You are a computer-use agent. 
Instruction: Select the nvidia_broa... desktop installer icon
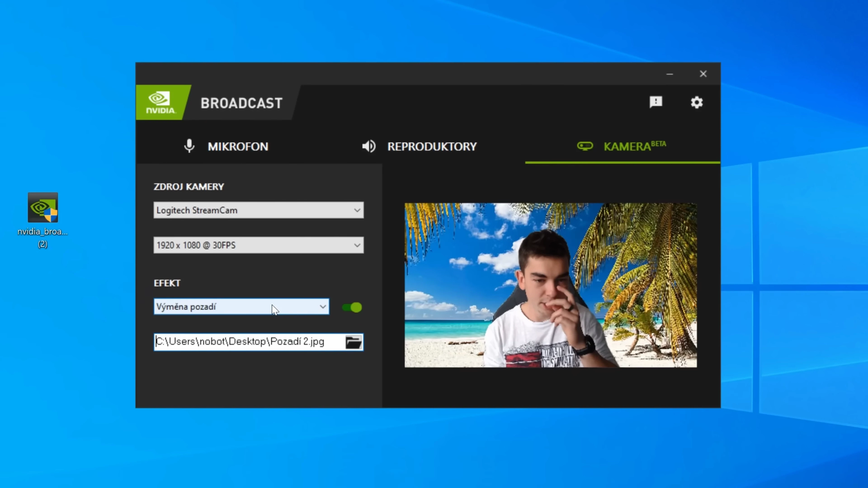point(43,221)
